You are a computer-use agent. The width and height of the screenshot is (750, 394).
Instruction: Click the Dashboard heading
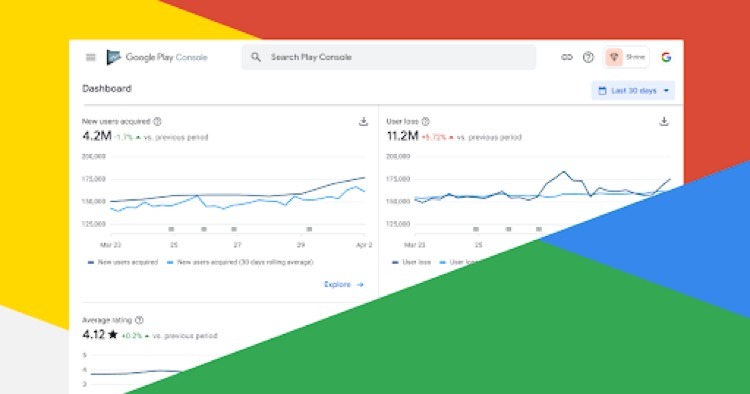click(x=107, y=88)
